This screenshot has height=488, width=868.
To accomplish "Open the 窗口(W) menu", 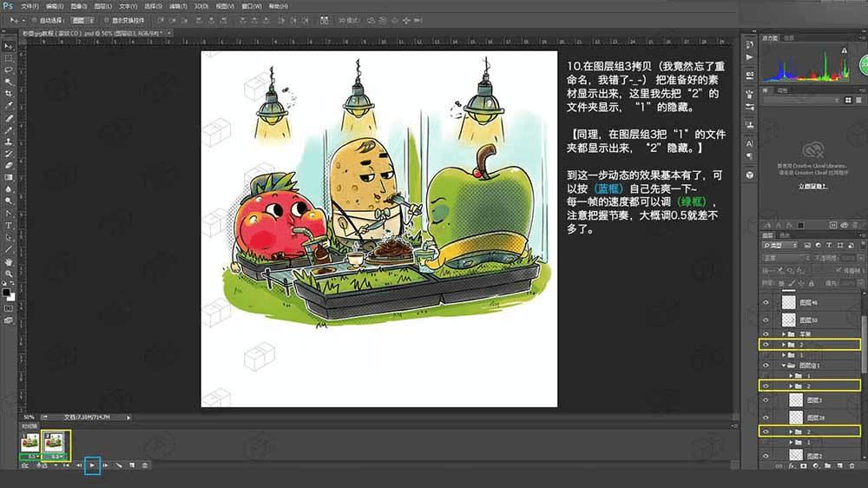I will [252, 6].
